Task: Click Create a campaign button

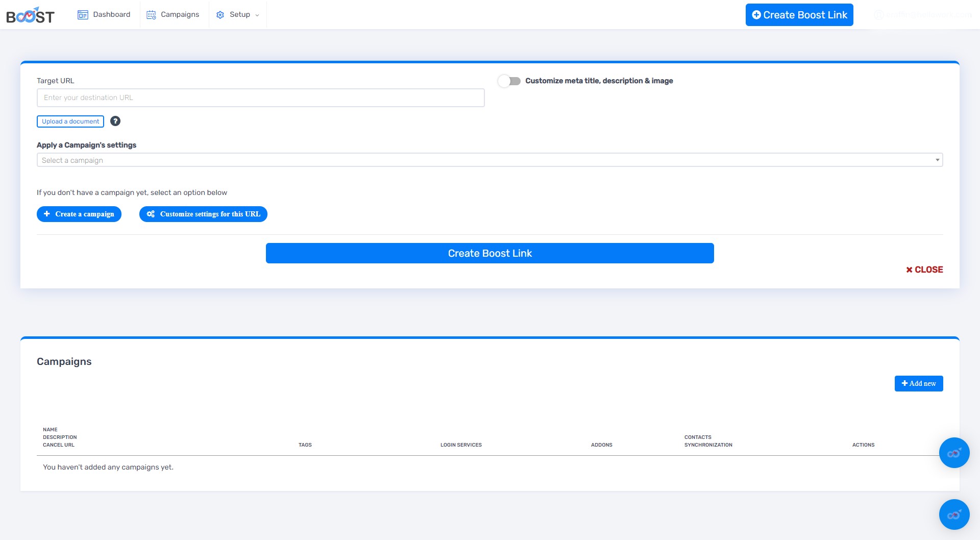Action: [x=79, y=214]
